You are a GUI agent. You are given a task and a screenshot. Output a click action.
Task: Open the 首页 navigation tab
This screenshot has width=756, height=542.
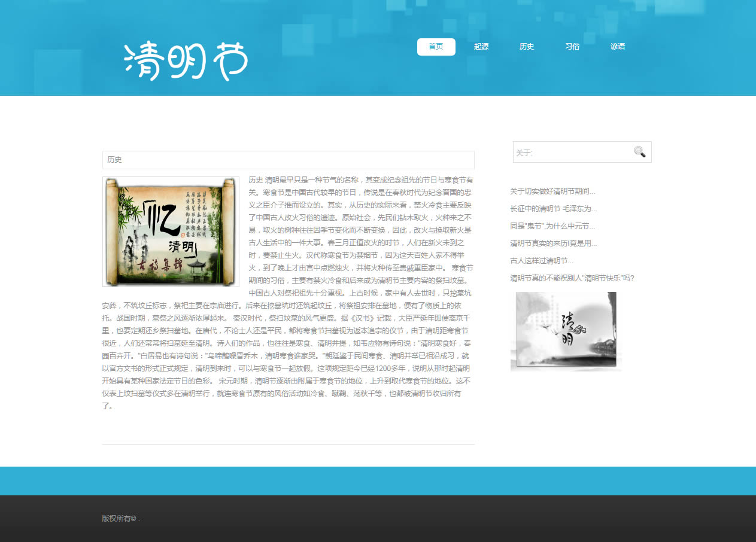coord(436,47)
